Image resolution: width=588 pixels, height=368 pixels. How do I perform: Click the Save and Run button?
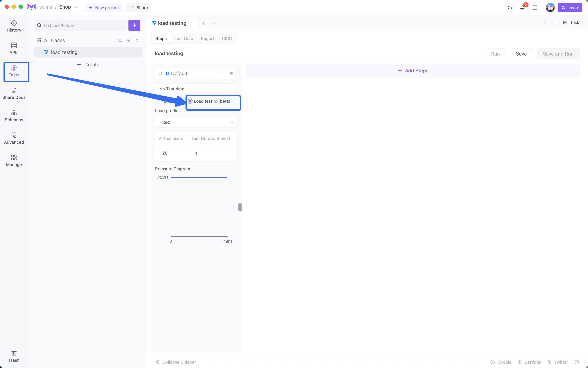click(558, 54)
